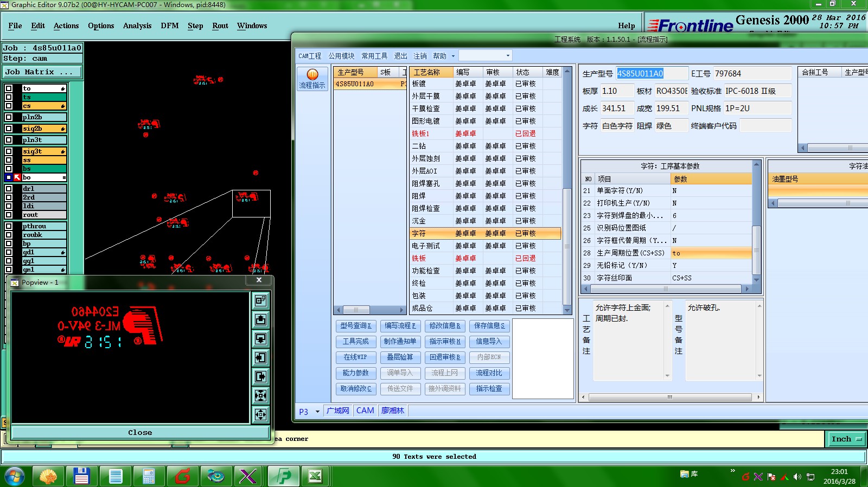This screenshot has height=487, width=868.
Task: Click the Popview title bar icon
Action: click(x=15, y=282)
